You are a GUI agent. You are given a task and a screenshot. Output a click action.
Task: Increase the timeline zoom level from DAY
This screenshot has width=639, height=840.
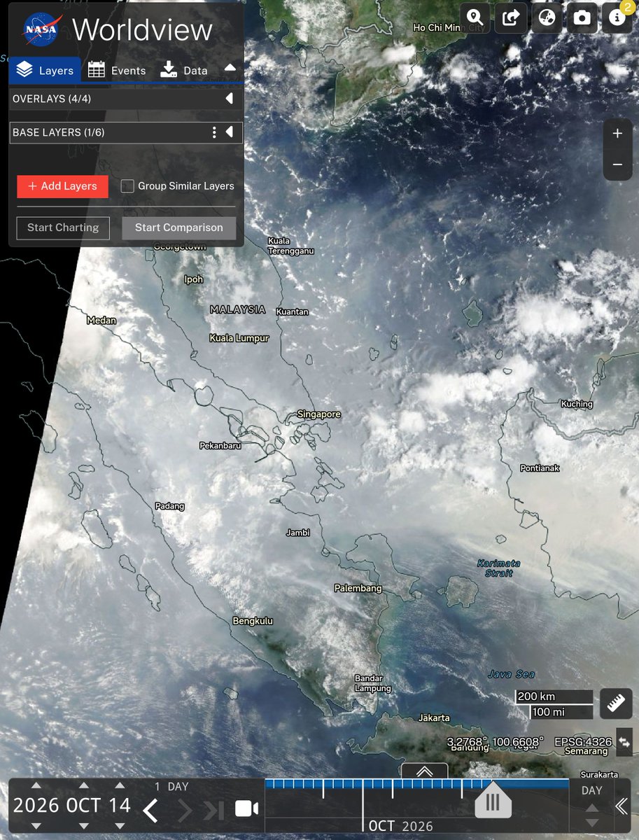pyautogui.click(x=592, y=806)
